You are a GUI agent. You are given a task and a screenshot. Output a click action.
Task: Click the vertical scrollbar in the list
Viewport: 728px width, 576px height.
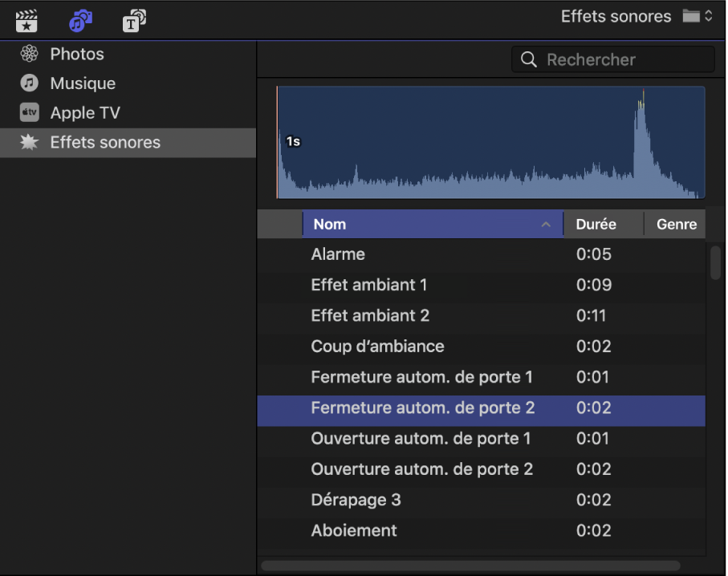point(715,263)
